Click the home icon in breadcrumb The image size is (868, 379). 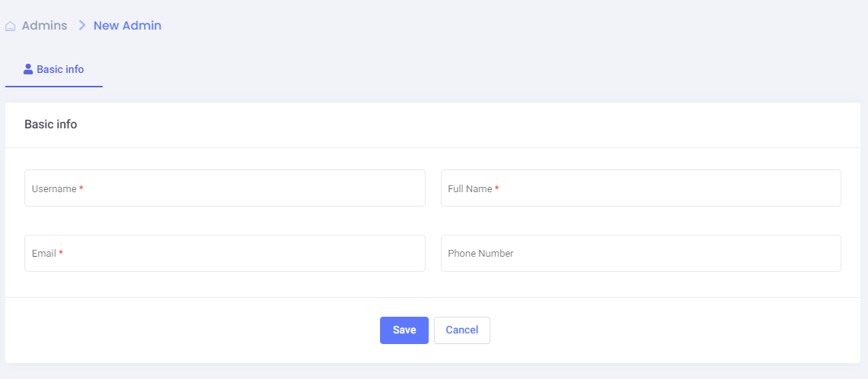coord(11,26)
